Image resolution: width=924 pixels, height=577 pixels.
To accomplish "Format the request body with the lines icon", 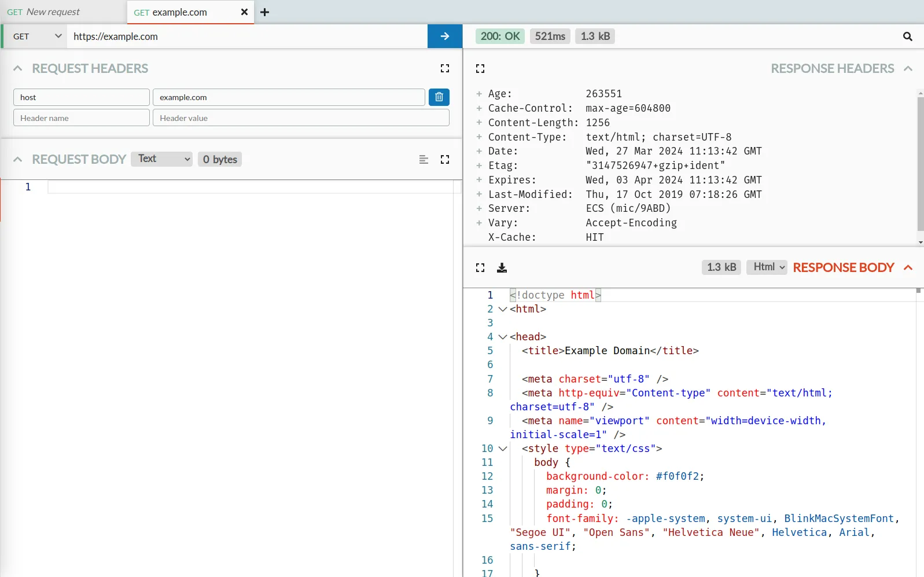I will (424, 159).
